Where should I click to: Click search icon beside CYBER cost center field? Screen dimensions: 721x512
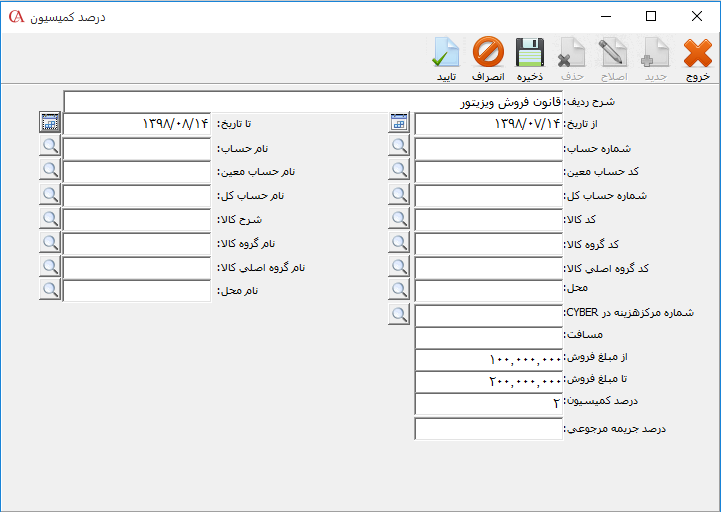pos(399,315)
